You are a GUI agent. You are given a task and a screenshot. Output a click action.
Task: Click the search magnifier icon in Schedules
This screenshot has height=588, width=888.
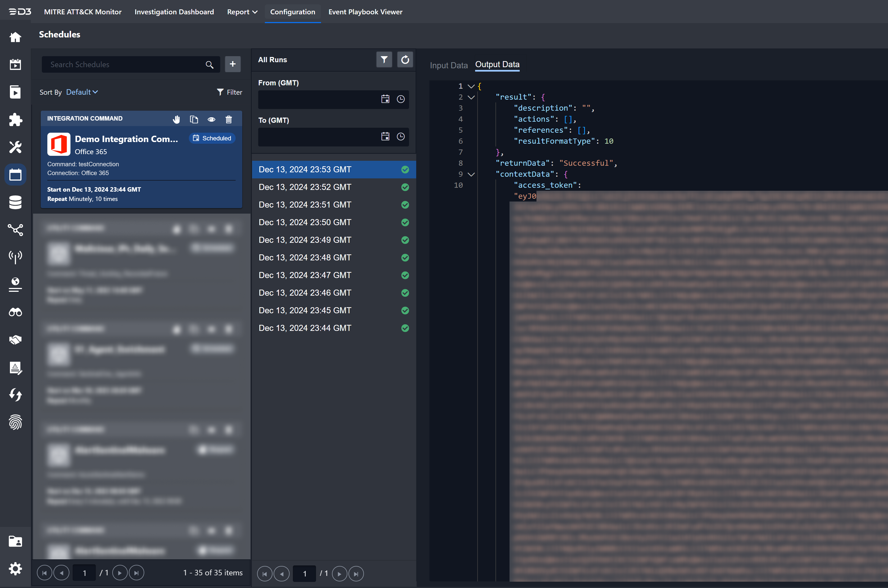[x=210, y=65]
